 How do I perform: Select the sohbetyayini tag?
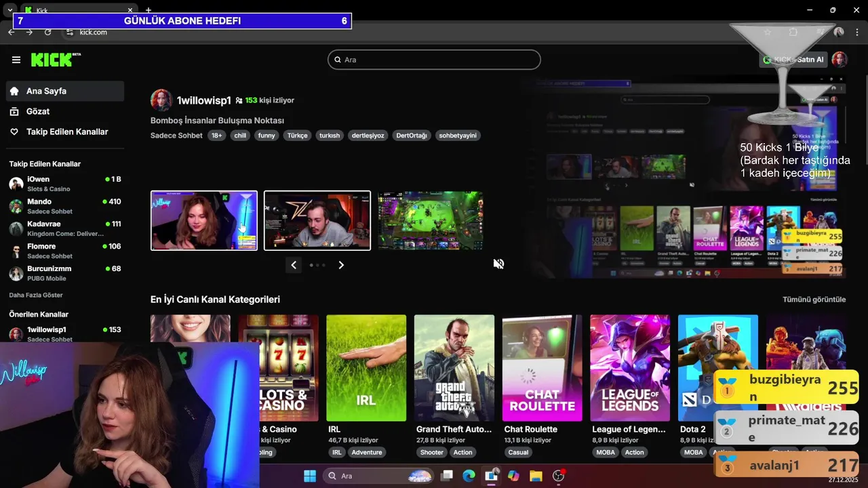click(458, 136)
